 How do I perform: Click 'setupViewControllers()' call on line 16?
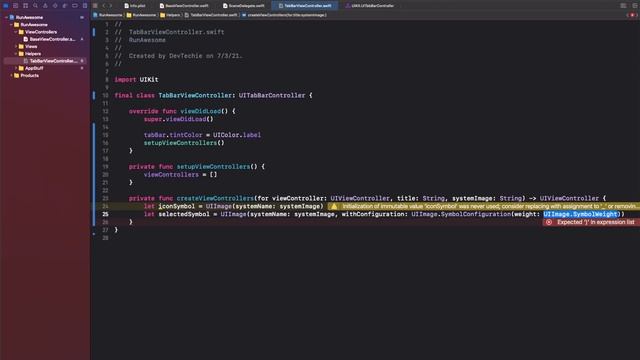[x=184, y=143]
